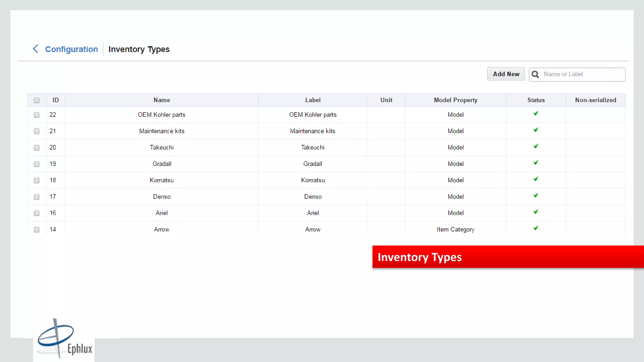Click Ariel in the Name column

pos(162,213)
